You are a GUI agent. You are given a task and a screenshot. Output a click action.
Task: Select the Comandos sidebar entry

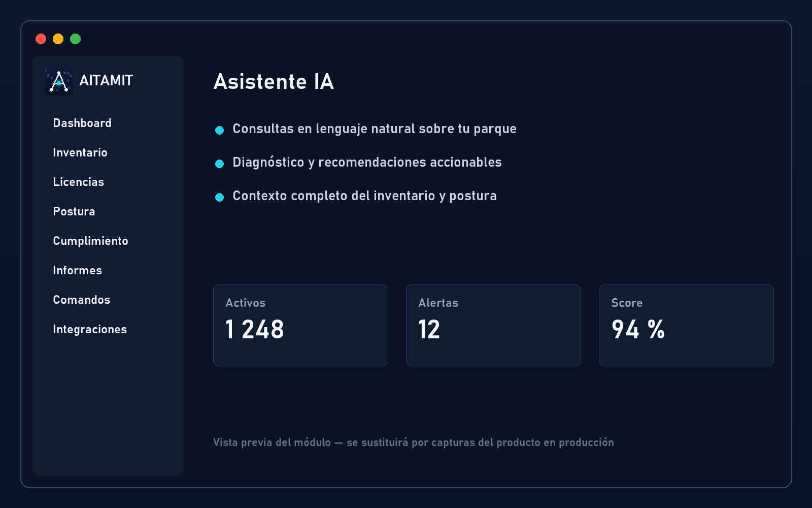(82, 300)
